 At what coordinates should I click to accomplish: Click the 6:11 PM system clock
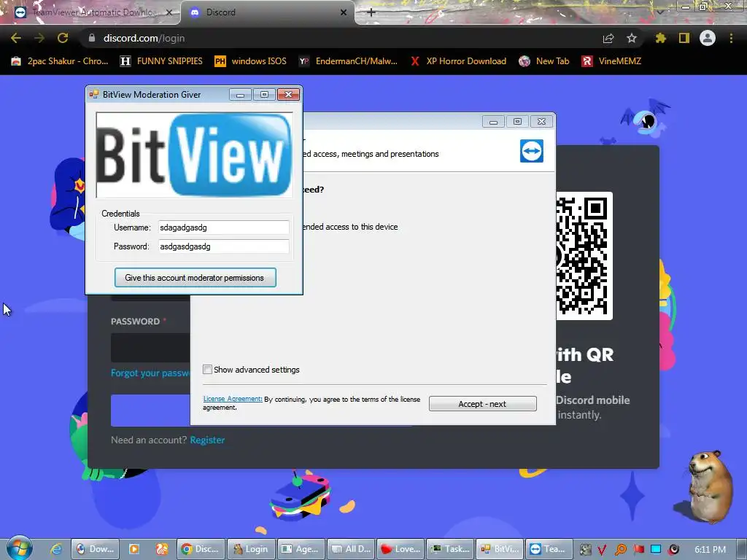coord(710,550)
